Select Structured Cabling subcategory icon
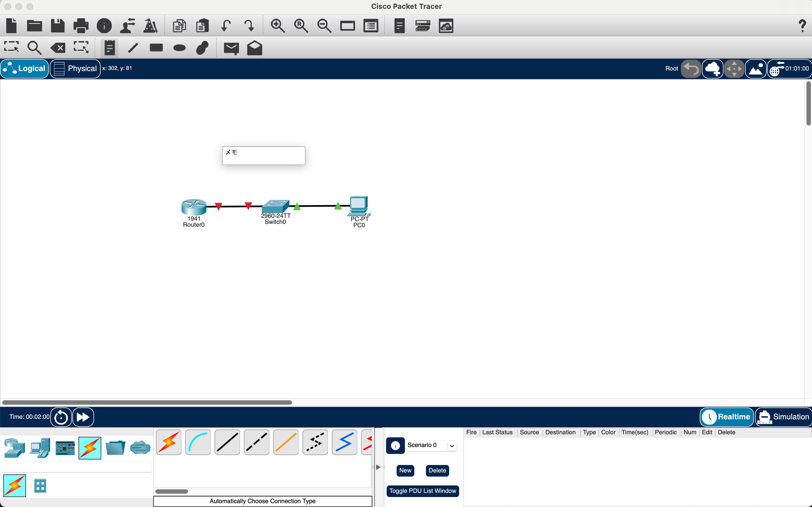Image resolution: width=812 pixels, height=507 pixels. click(40, 485)
